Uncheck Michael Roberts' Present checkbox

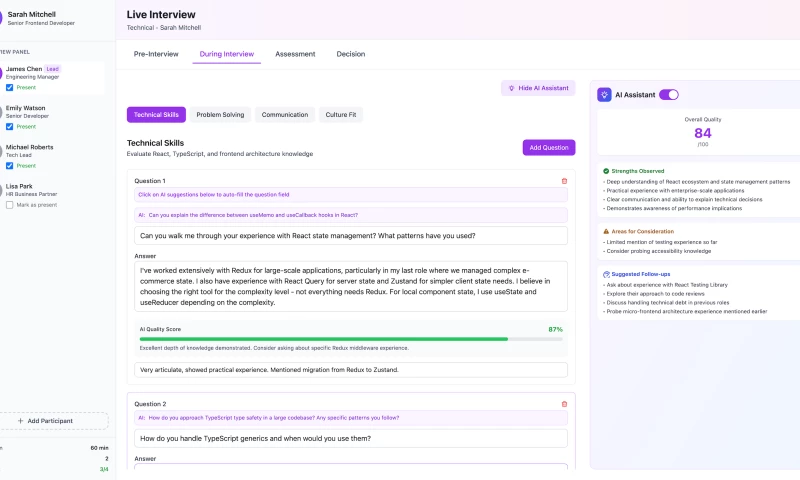[x=10, y=166]
